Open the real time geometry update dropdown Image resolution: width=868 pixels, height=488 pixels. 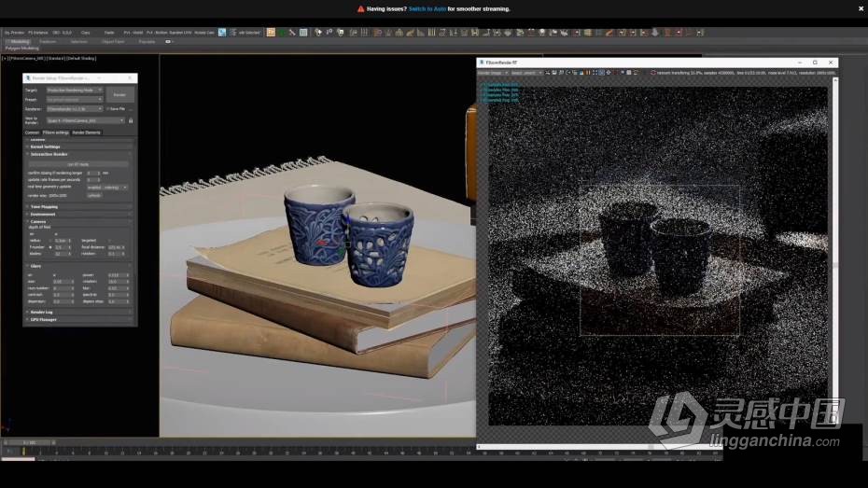point(107,188)
